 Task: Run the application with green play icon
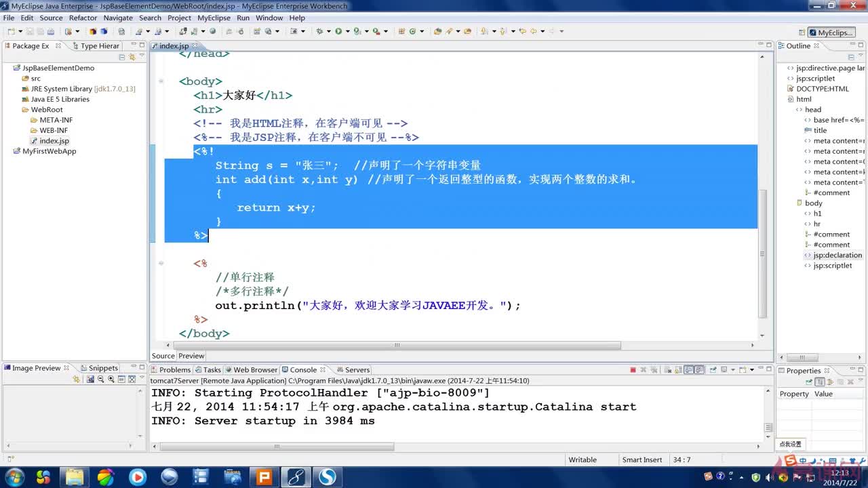pos(338,31)
